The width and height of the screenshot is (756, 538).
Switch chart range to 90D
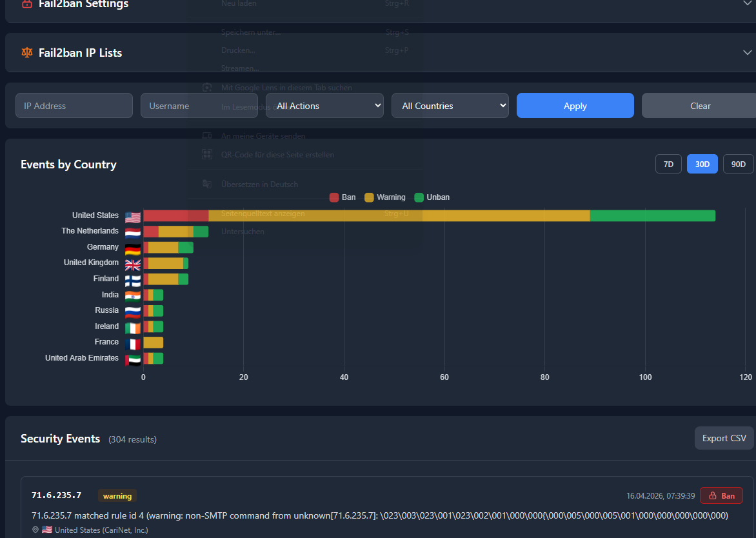pos(738,164)
